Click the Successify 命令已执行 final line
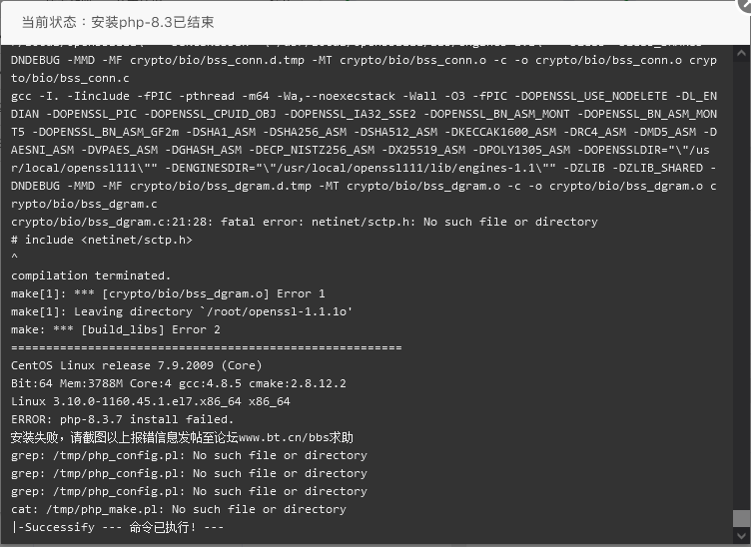The image size is (756, 551). [x=117, y=527]
